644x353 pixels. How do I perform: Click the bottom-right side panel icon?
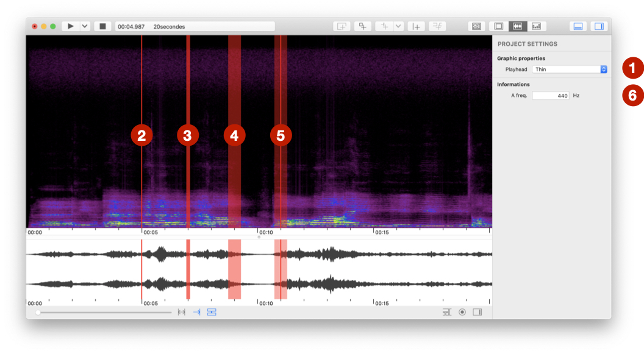(478, 312)
